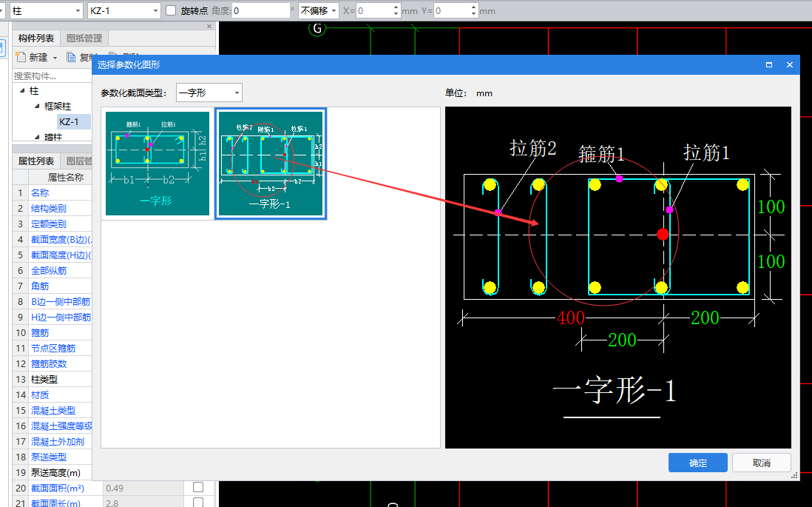The width and height of the screenshot is (812, 507).
Task: Collapse the 框架柱 tree node
Action: (37, 107)
